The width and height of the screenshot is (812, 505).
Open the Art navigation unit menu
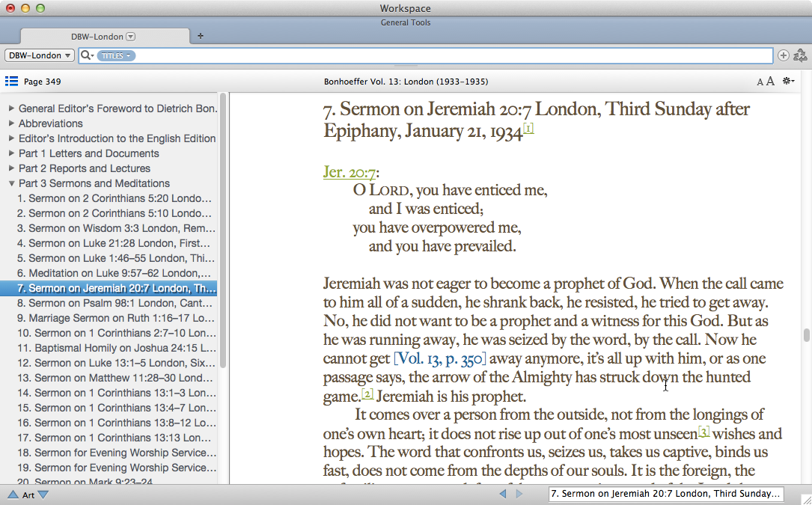tap(28, 495)
